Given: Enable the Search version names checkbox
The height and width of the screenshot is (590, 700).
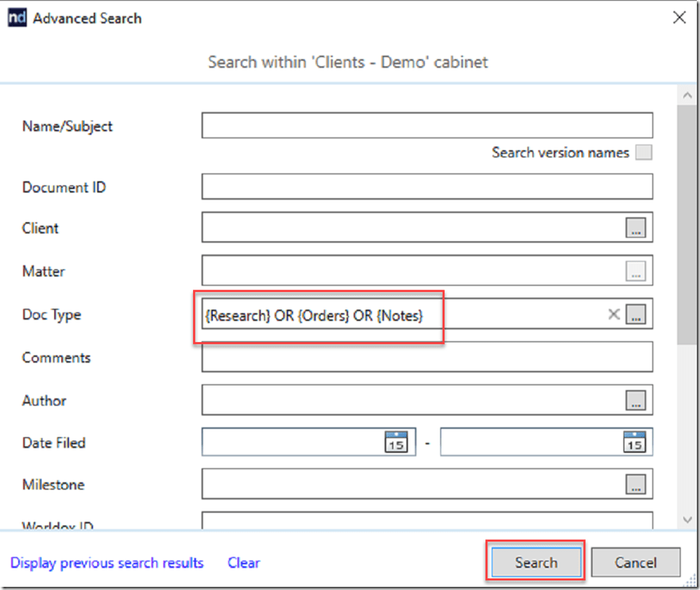Looking at the screenshot, I should pyautogui.click(x=644, y=152).
